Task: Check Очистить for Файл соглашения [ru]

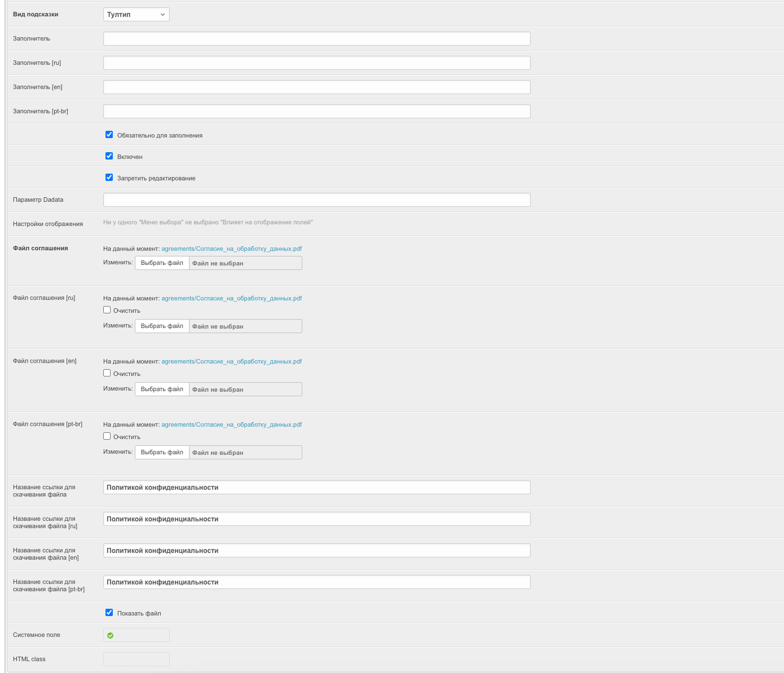Action: (107, 310)
